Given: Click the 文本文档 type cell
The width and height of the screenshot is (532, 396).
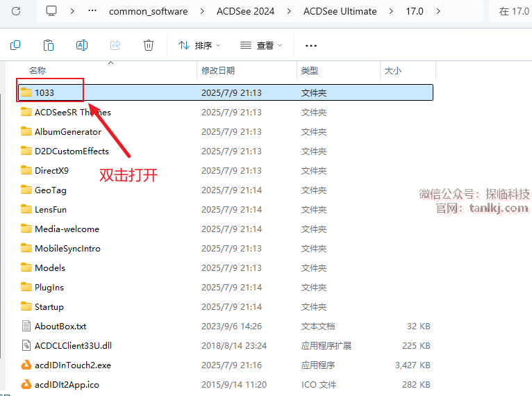Looking at the screenshot, I should pos(318,326).
